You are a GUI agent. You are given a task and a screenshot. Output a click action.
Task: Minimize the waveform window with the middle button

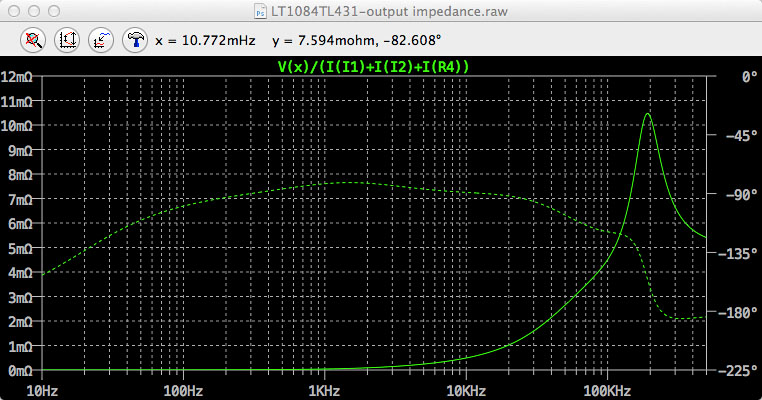34,11
